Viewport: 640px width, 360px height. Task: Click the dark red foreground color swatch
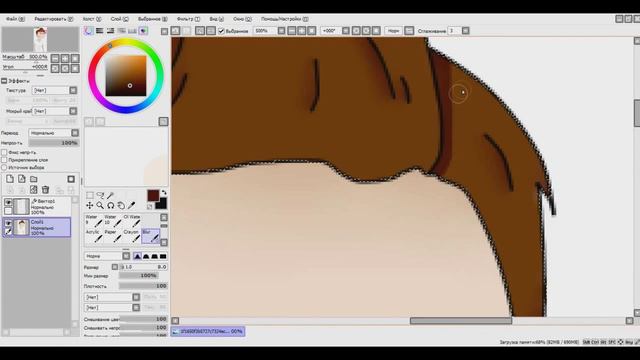pos(153,195)
